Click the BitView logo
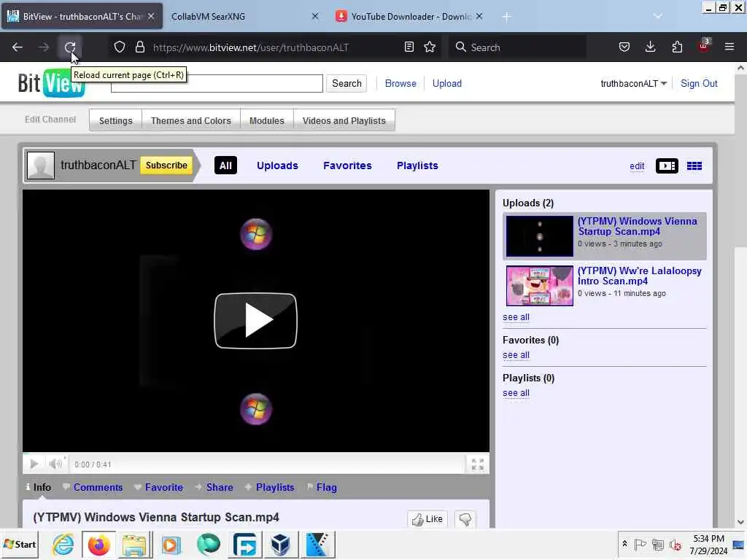Image resolution: width=747 pixels, height=560 pixels. pos(52,83)
